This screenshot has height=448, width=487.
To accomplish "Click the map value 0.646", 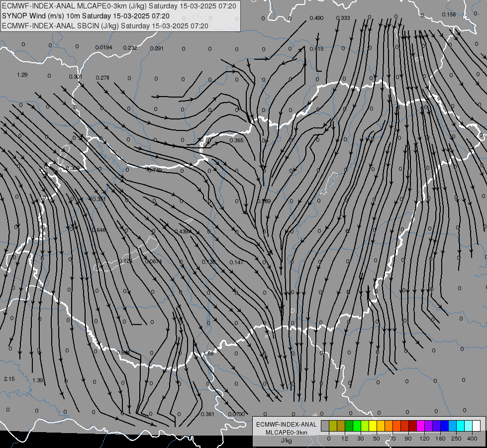I will point(99,230).
